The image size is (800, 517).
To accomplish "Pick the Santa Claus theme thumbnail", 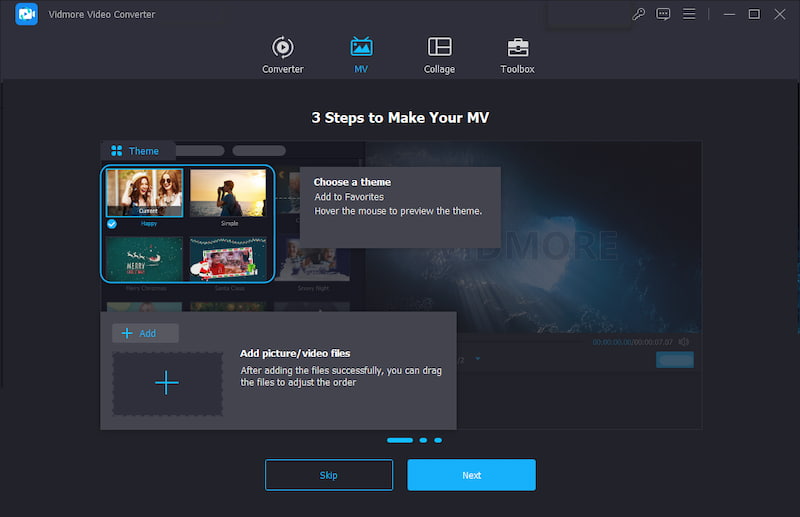I will pyautogui.click(x=228, y=258).
